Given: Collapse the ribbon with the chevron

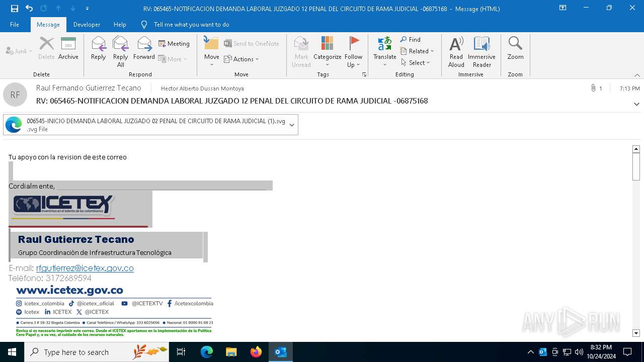Looking at the screenshot, I should pos(637,75).
